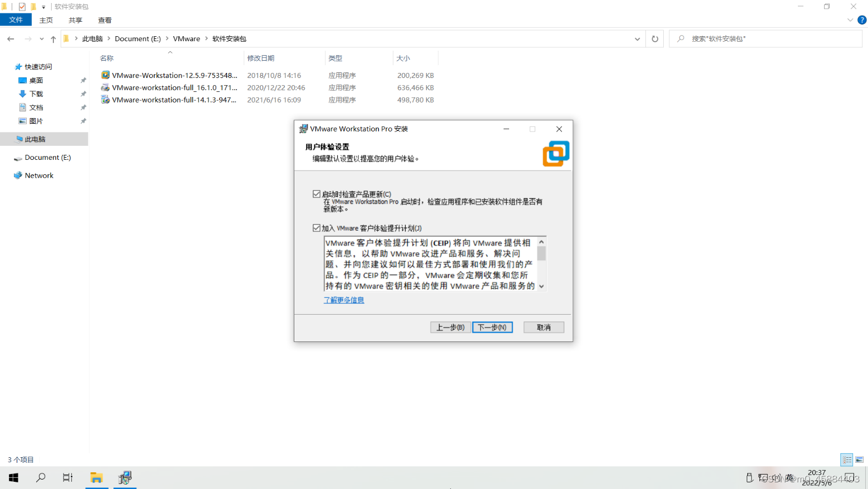Viewport: 868px width, 489px height.
Task: Click pin icon next to 桌面
Action: click(x=83, y=80)
